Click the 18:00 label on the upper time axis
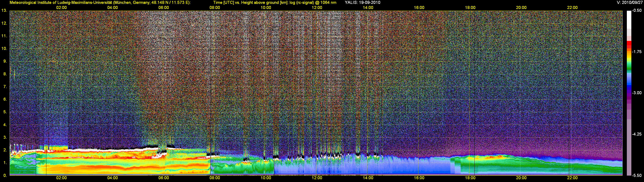This screenshot has width=644, height=182. click(470, 8)
